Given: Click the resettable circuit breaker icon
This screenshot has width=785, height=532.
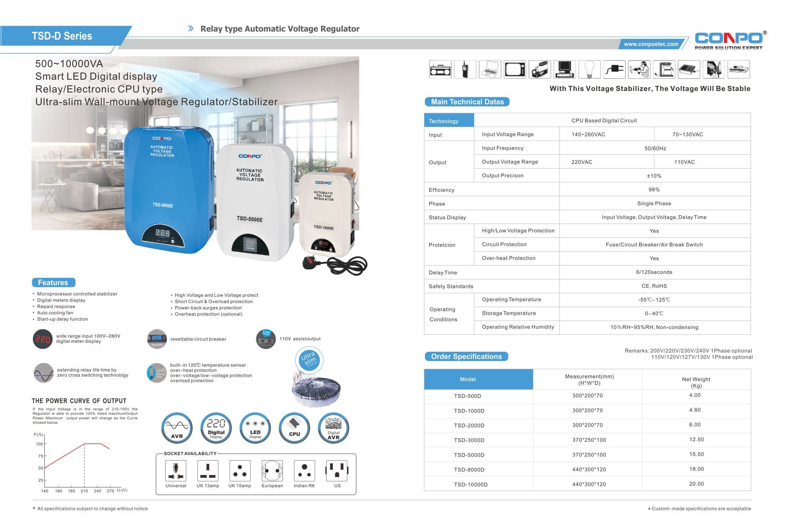Looking at the screenshot, I should [157, 339].
